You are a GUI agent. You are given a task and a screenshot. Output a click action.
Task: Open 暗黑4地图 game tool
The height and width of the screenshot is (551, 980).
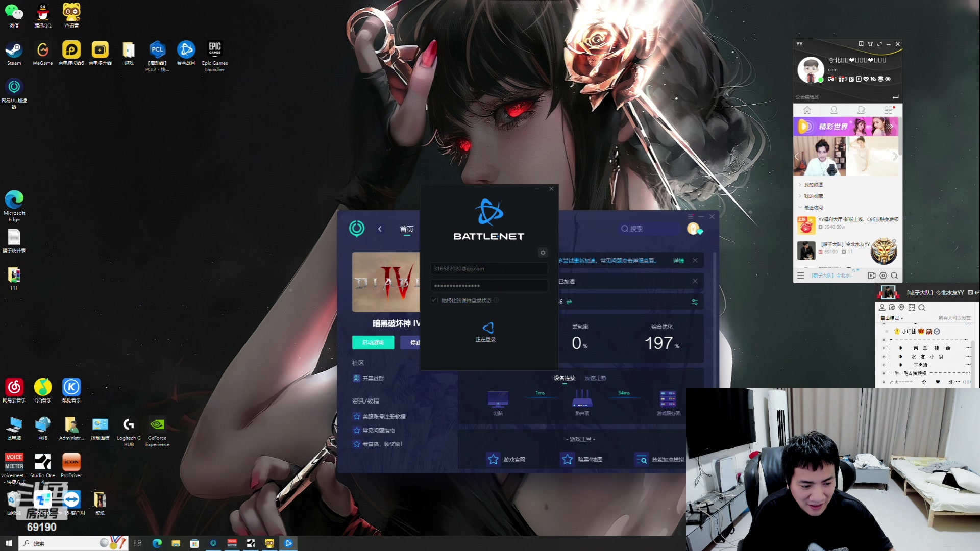tap(581, 459)
